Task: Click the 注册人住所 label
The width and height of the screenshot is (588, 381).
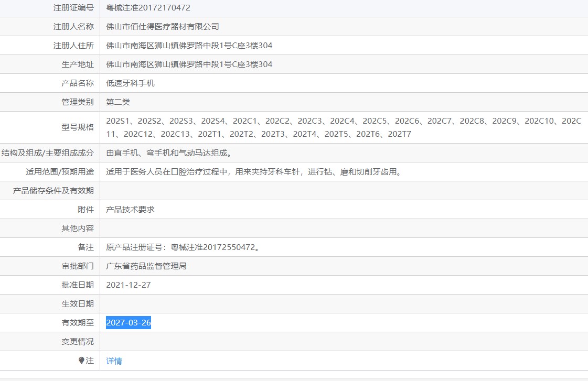Action: (73, 46)
